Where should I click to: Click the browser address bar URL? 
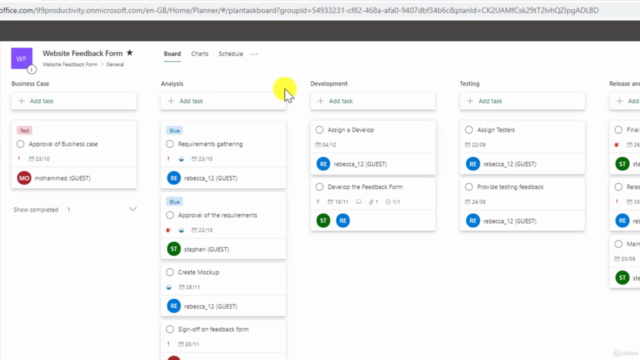tap(300, 10)
